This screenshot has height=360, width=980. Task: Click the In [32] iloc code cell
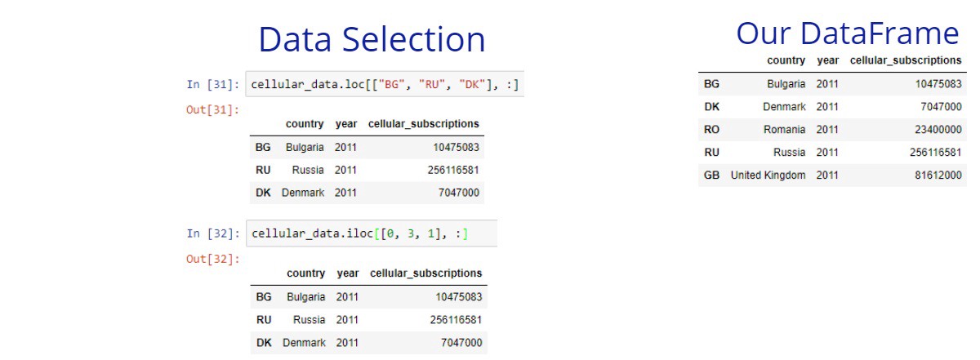click(x=372, y=233)
